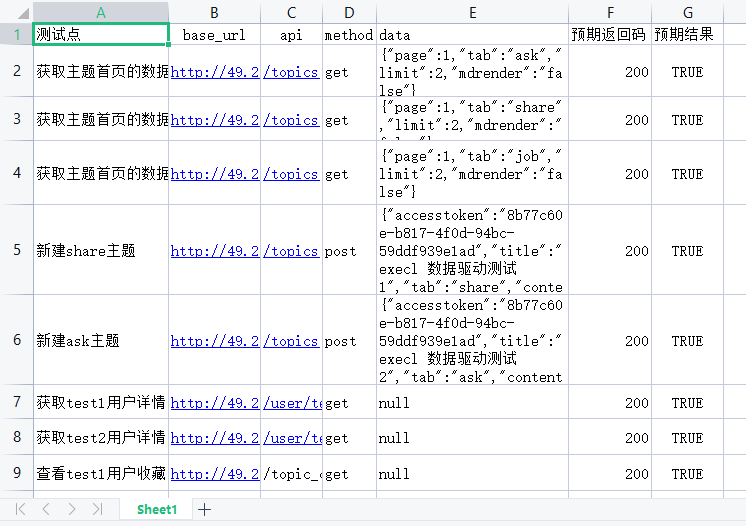The height and width of the screenshot is (526, 746).
Task: Select the null data cell in row 7
Action: (472, 402)
